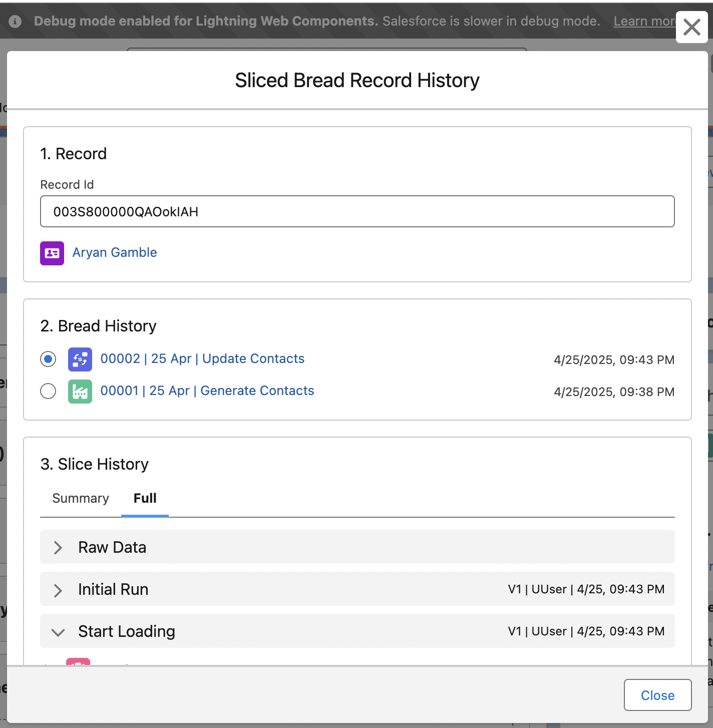Open the 00002 Update Contacts link
The width and height of the screenshot is (713, 728).
(202, 358)
